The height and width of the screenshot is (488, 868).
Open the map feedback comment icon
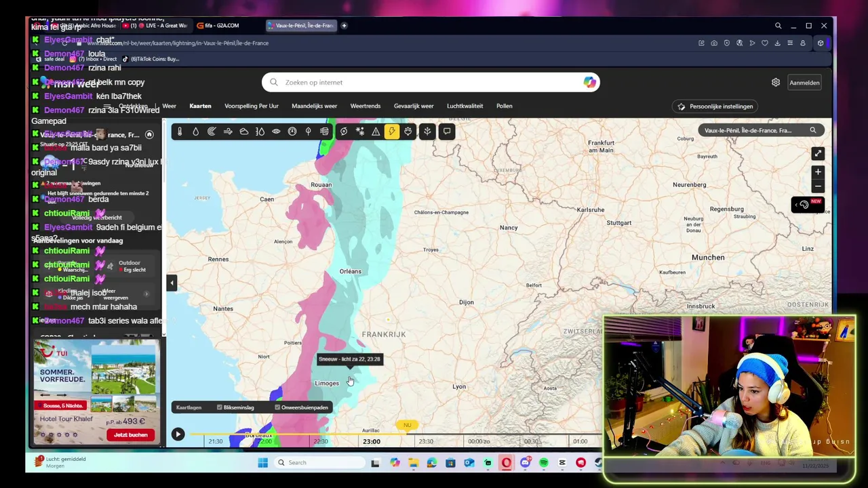[446, 131]
